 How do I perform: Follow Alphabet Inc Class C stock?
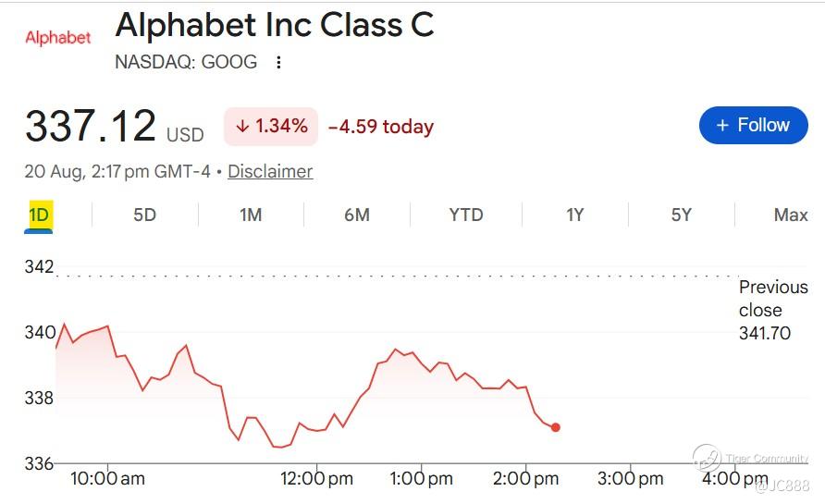[754, 125]
